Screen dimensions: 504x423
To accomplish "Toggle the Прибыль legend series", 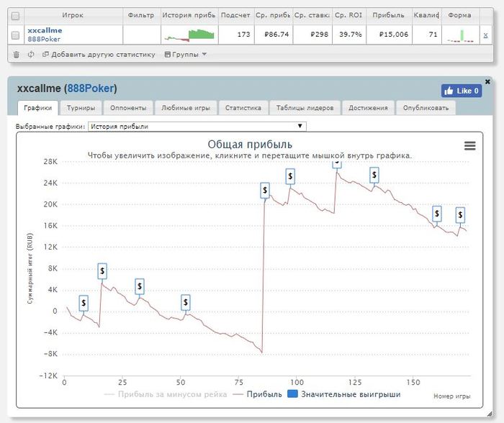I will [x=258, y=394].
